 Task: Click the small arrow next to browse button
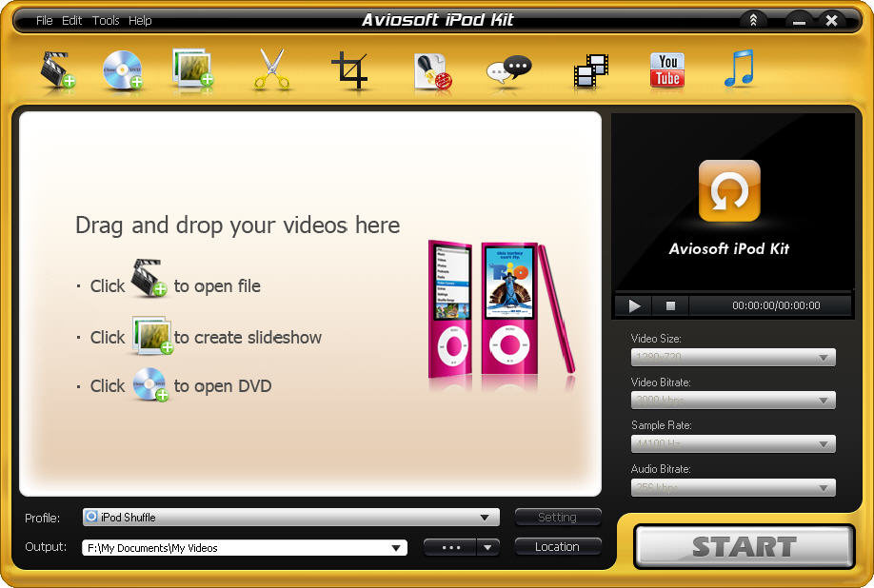coord(487,547)
